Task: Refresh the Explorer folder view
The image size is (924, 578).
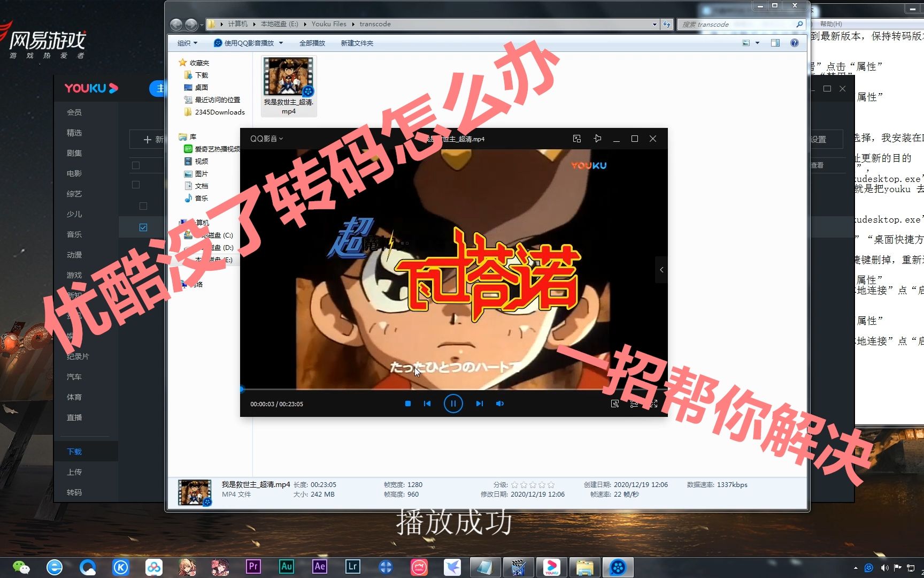Action: (x=667, y=24)
